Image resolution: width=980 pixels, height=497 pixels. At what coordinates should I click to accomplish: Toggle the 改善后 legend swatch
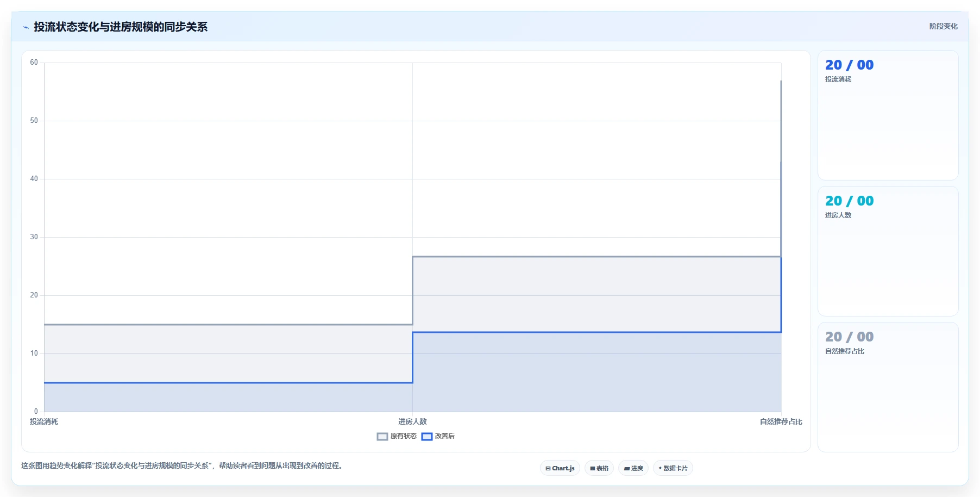pos(427,436)
